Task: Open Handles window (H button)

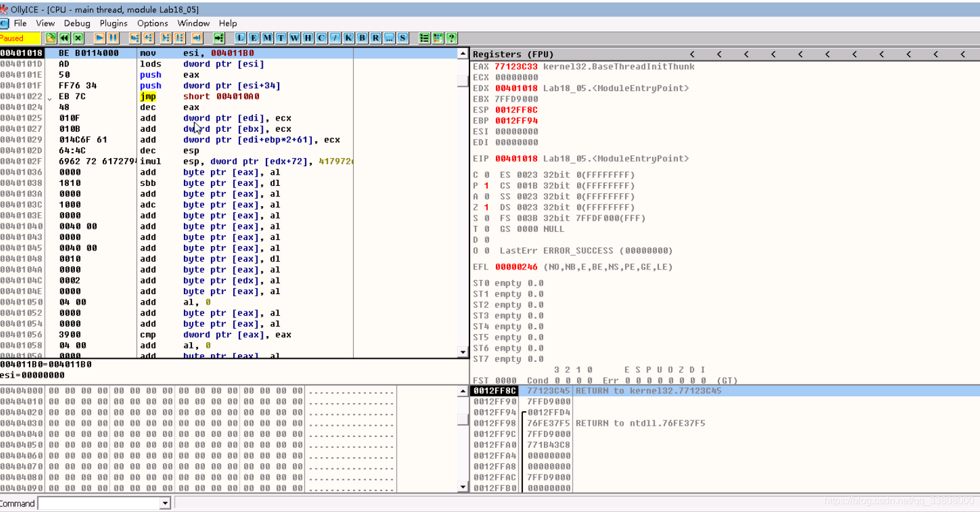Action: pos(308,38)
